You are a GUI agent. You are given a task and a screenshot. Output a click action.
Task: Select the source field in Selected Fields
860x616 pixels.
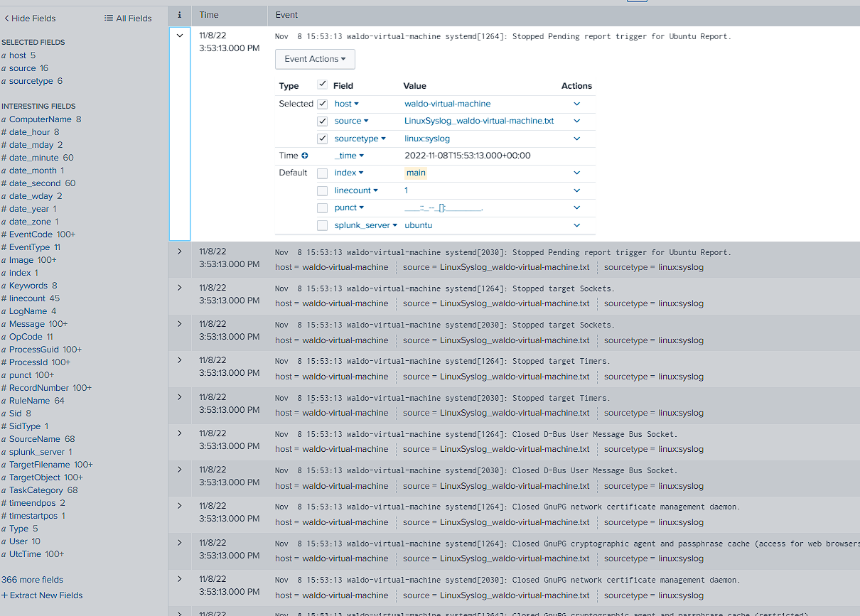coord(22,68)
